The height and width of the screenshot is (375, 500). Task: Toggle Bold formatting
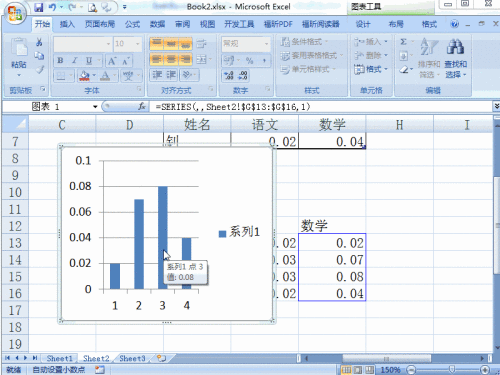click(60, 61)
